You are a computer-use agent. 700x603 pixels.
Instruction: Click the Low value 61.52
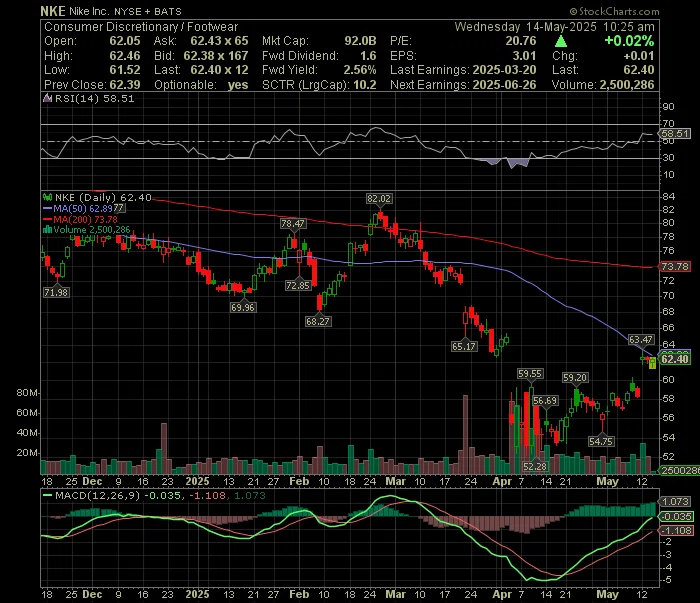[125, 70]
